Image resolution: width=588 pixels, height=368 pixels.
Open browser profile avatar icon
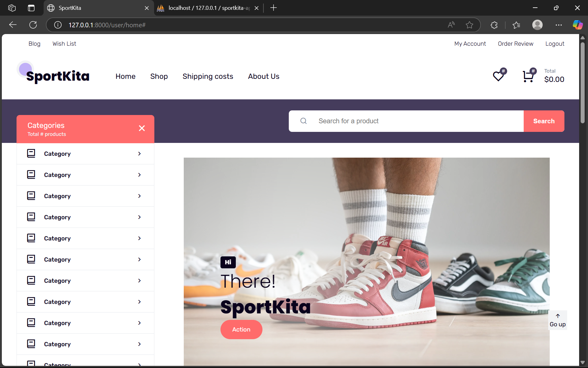[537, 25]
